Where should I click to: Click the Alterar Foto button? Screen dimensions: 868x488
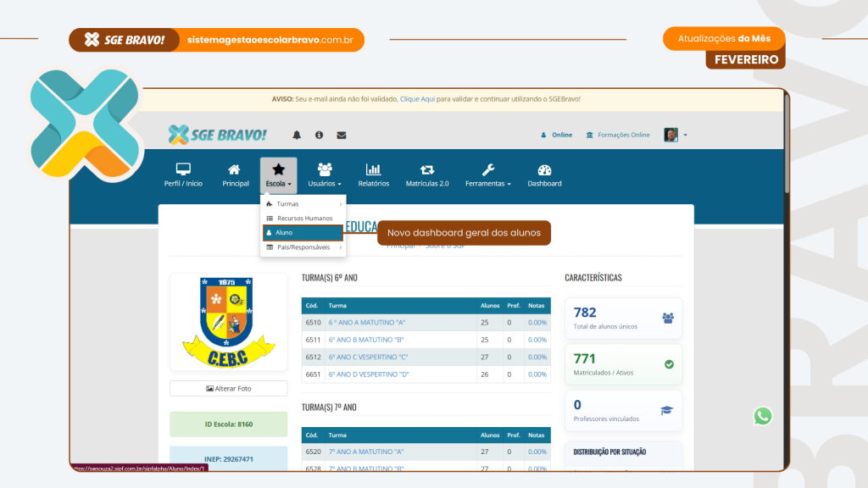tap(229, 389)
